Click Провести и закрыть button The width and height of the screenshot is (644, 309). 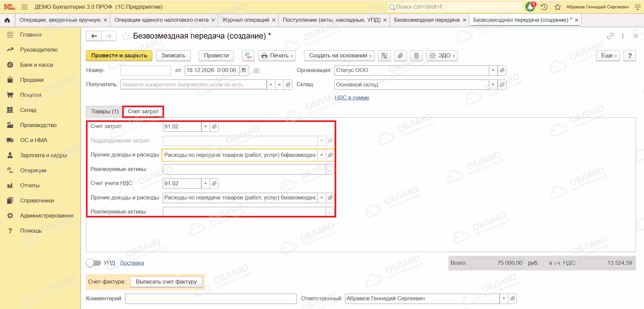[x=119, y=56]
